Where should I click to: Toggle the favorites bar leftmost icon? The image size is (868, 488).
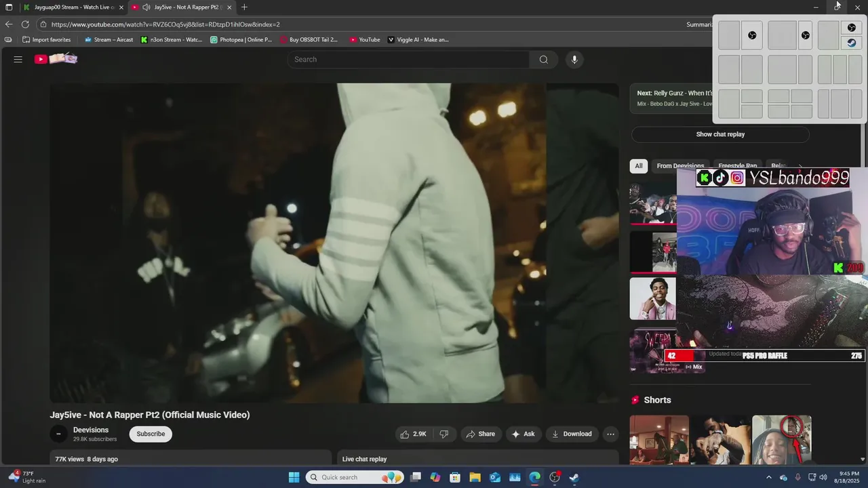coord(8,40)
